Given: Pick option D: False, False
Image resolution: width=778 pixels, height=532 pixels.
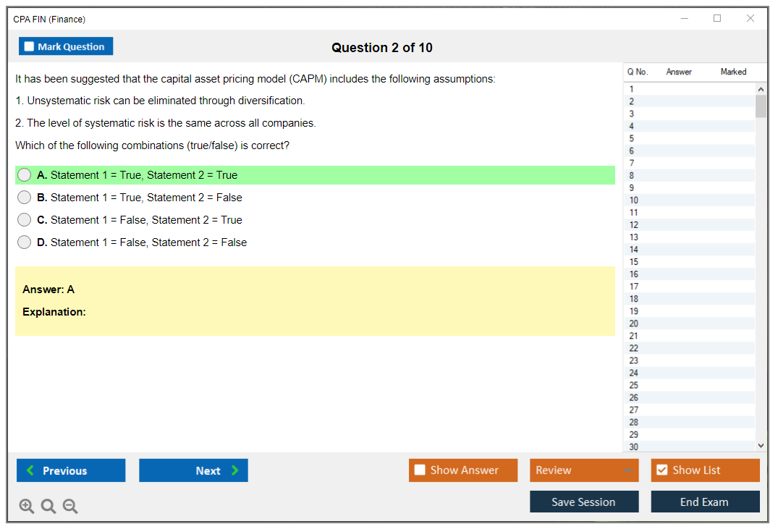Looking at the screenshot, I should point(25,242).
